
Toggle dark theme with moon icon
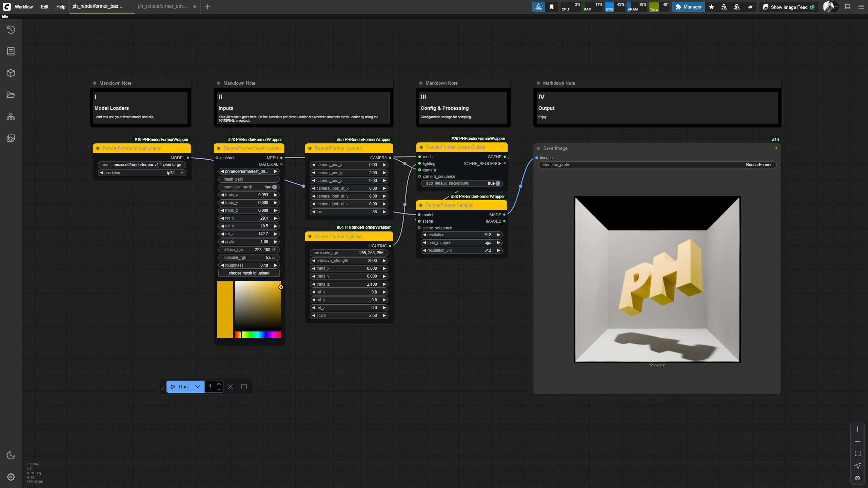11,455
